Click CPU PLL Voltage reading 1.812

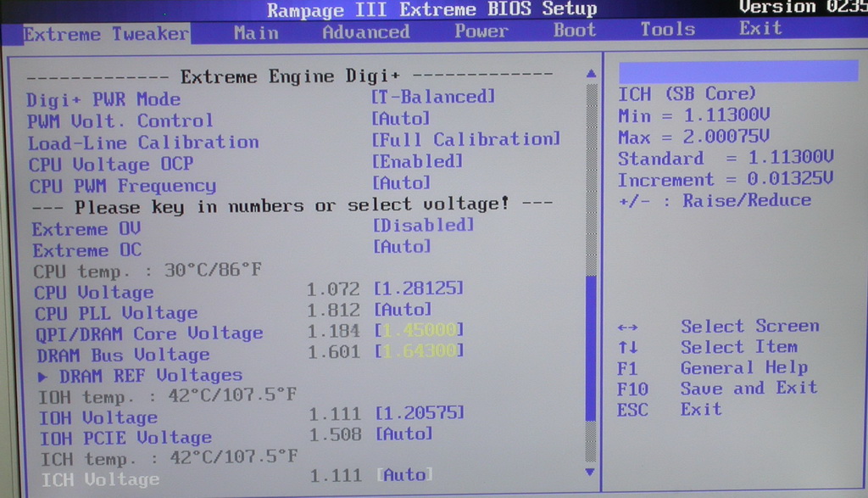pyautogui.click(x=334, y=311)
